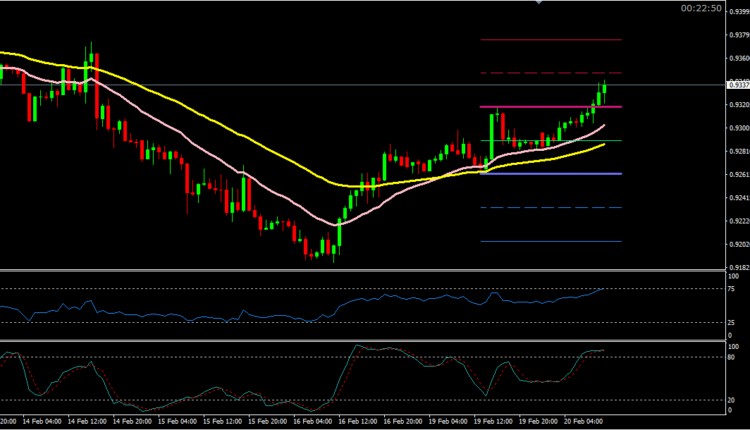The height and width of the screenshot is (430, 750).
Task: Select the thick magenta horizontal resistance line
Action: (x=540, y=107)
